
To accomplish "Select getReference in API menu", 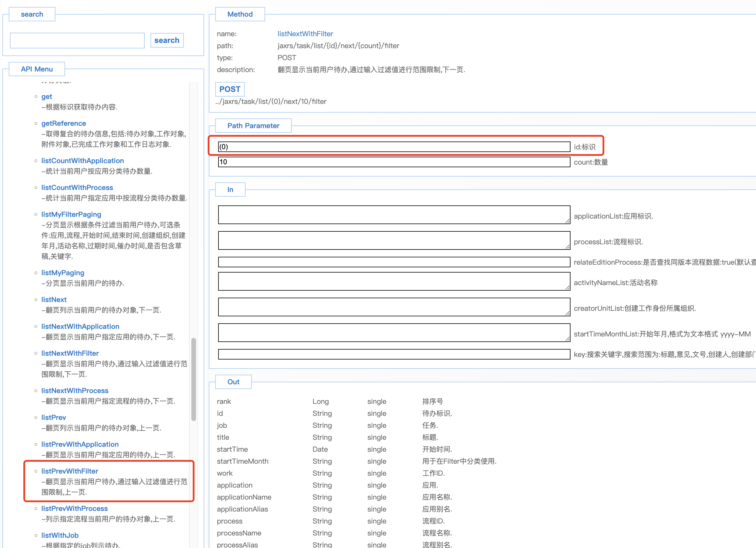I will point(63,123).
